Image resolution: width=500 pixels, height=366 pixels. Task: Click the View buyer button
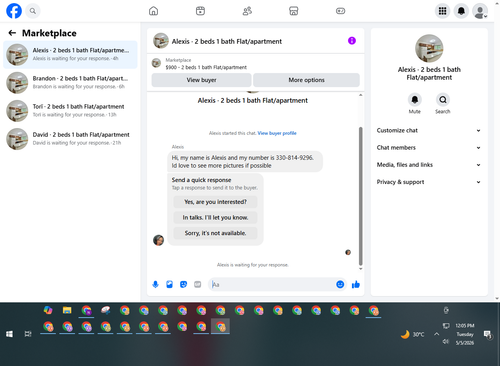coord(201,80)
